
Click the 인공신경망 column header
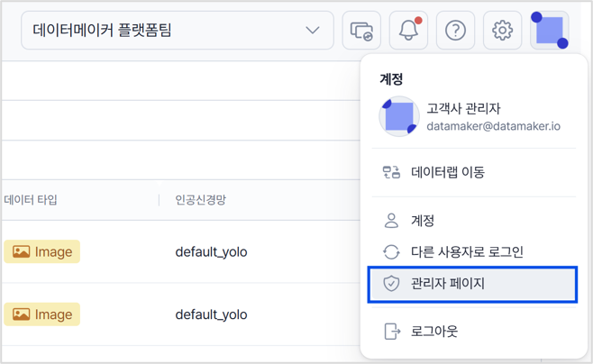[x=200, y=200]
